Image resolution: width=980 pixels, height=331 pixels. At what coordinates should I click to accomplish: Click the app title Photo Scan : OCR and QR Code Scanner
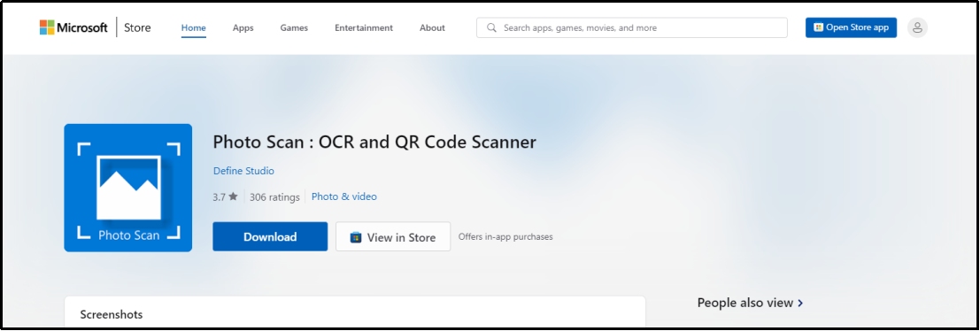click(375, 142)
